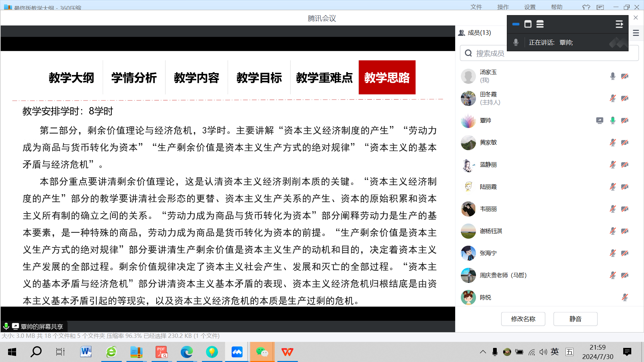Click screen share icon next to 覃帅

click(599, 120)
